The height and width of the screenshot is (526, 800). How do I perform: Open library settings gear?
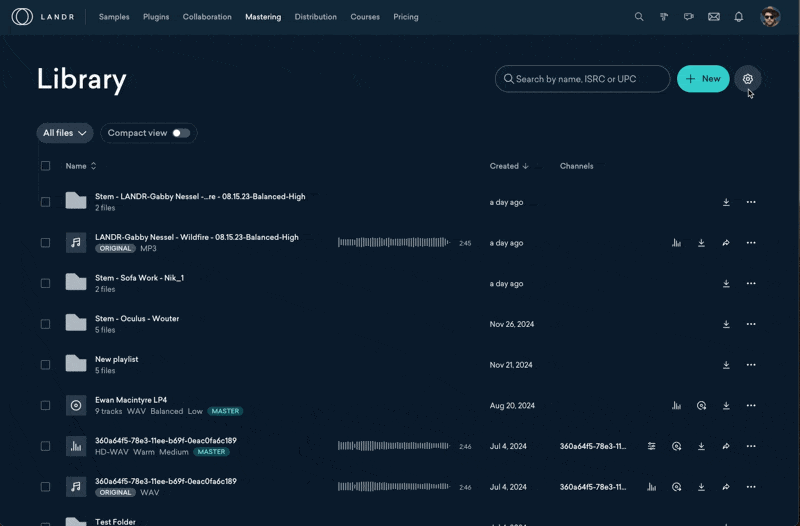747,79
